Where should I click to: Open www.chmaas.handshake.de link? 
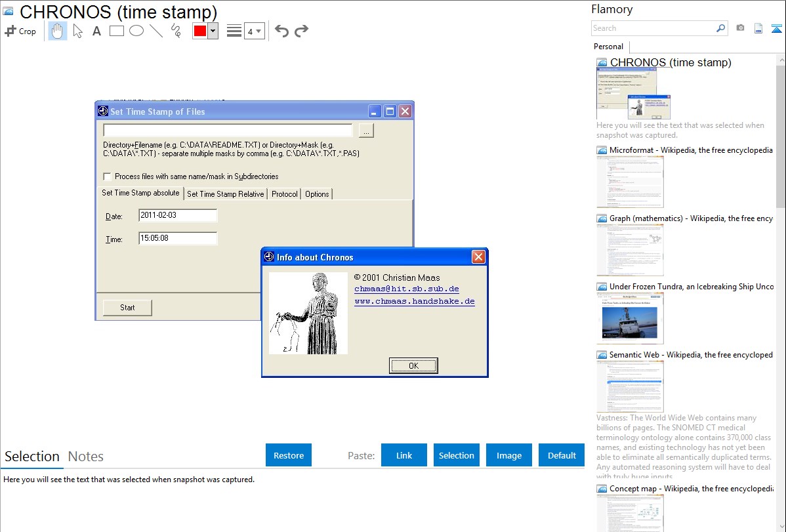pos(415,301)
